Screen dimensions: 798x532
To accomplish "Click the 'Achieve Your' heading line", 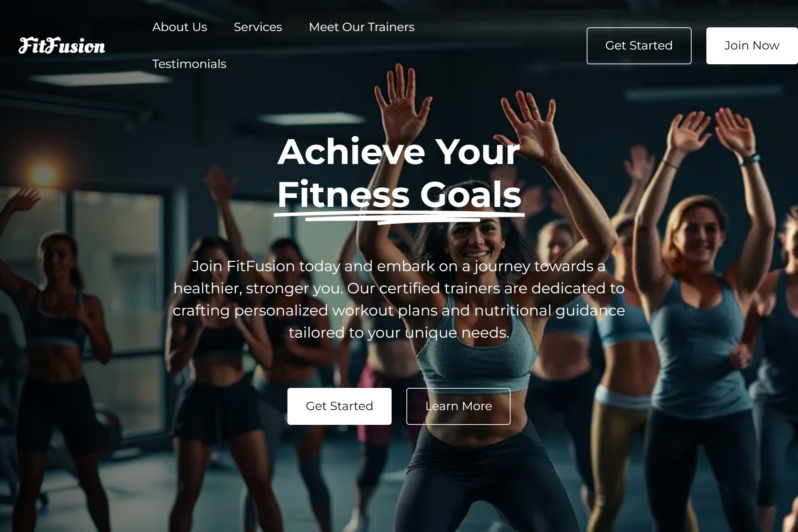I will [399, 152].
